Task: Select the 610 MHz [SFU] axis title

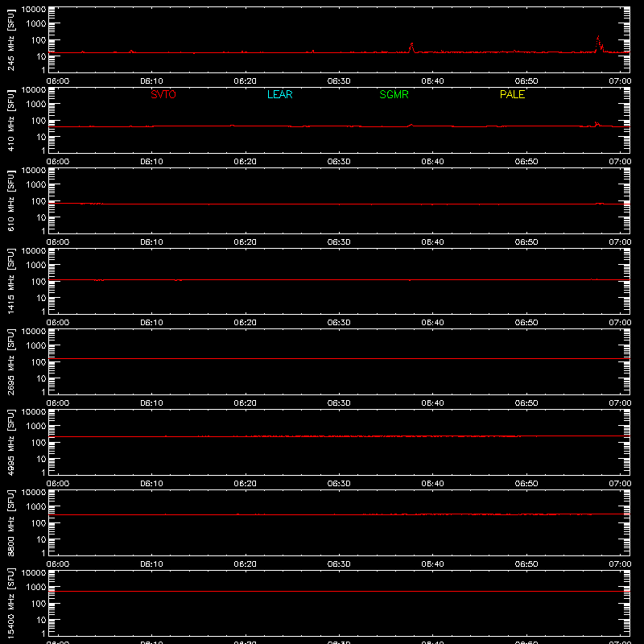Action: click(10, 200)
